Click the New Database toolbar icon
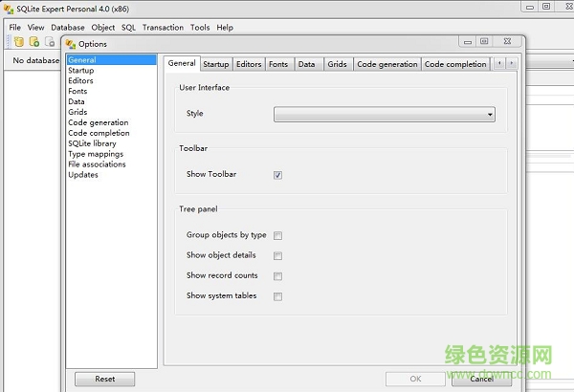The height and width of the screenshot is (392, 574). point(19,42)
